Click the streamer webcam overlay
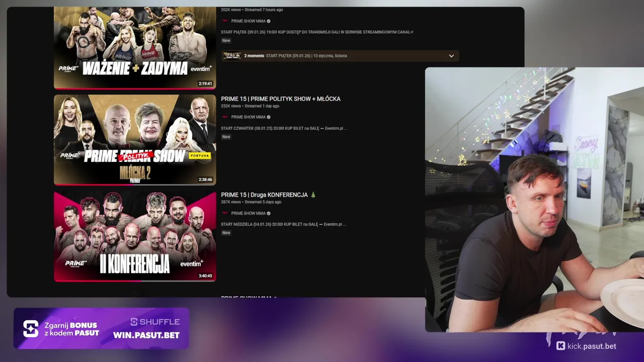The image size is (644, 362). click(x=534, y=200)
